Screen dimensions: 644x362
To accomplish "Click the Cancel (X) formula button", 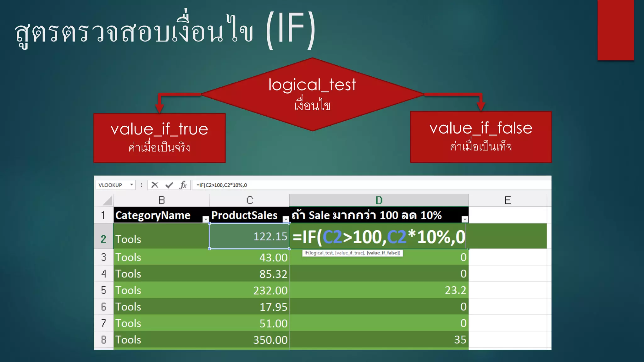I will 155,185.
